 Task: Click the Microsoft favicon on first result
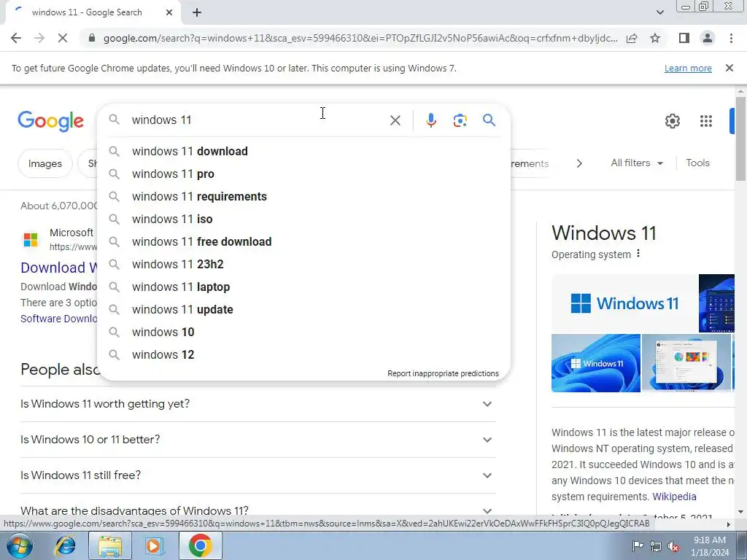point(31,239)
